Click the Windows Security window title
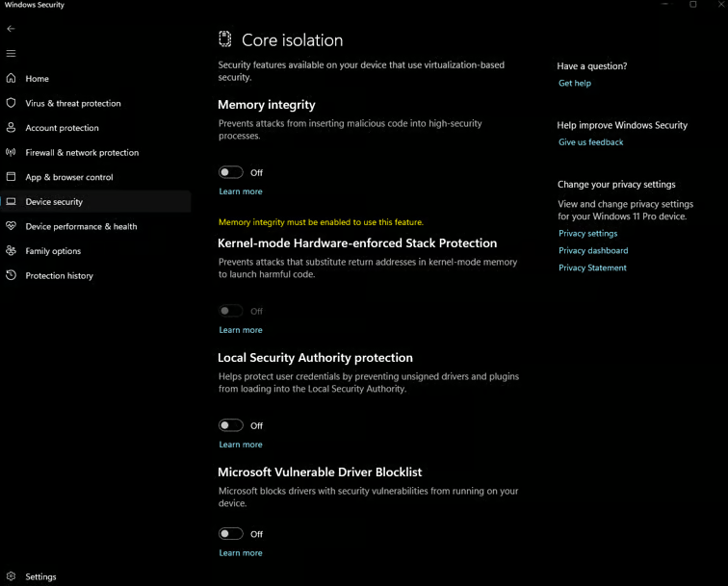 click(35, 5)
